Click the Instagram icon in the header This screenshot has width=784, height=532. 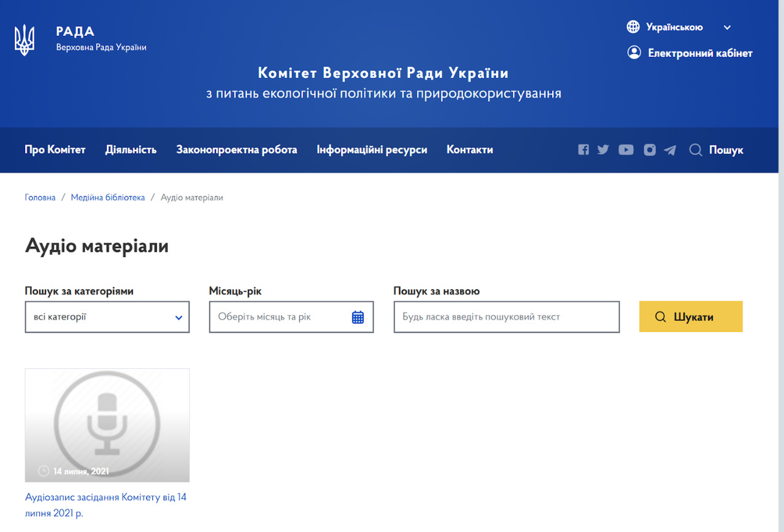coord(650,150)
